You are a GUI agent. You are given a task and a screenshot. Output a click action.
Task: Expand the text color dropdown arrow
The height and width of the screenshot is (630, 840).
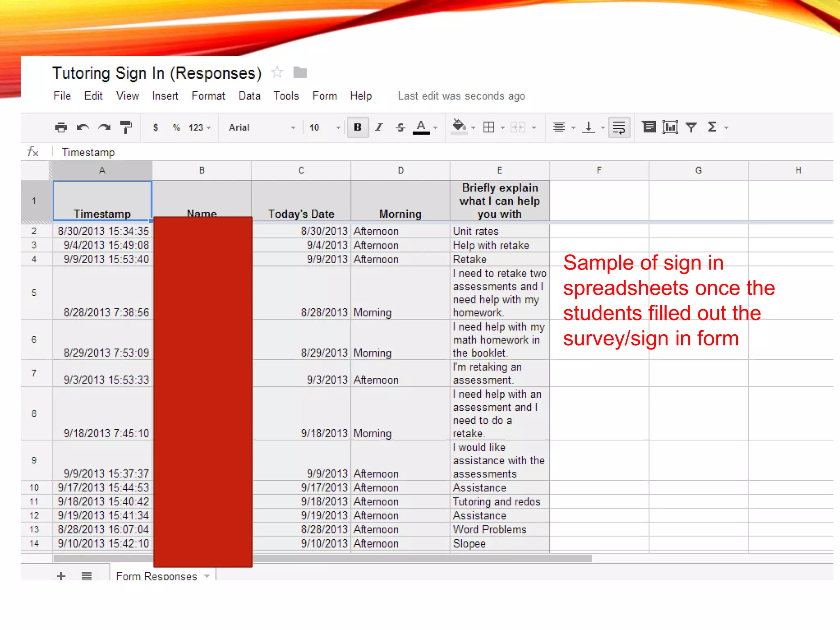[x=436, y=128]
